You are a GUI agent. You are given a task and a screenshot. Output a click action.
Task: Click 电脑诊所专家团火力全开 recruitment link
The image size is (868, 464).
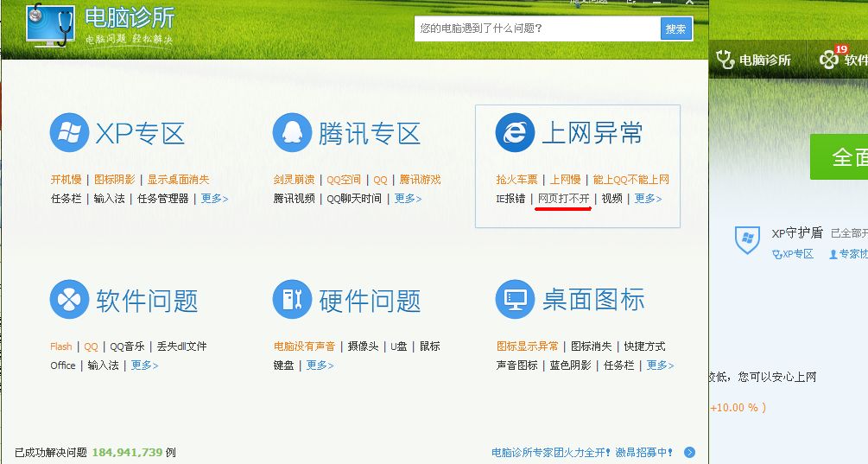[582, 453]
